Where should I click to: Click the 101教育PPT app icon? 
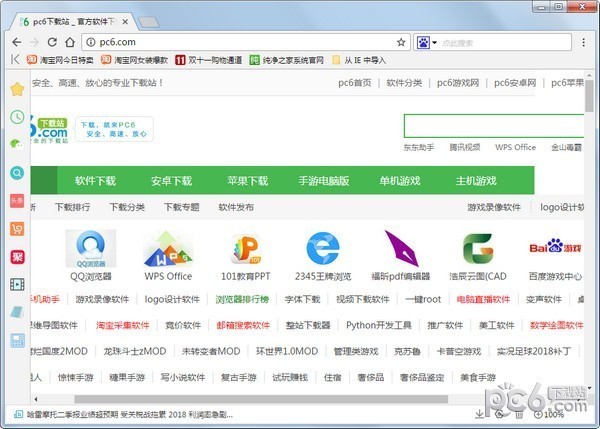pos(246,249)
